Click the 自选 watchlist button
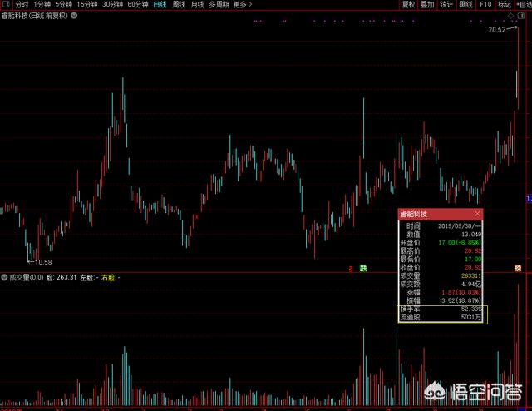This screenshot has height=411, width=532. tap(525, 4)
